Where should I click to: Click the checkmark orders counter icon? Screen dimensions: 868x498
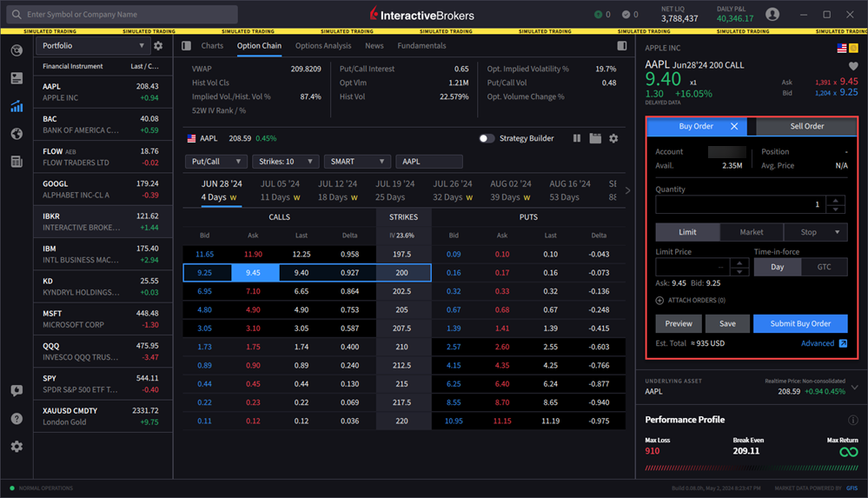pyautogui.click(x=630, y=15)
